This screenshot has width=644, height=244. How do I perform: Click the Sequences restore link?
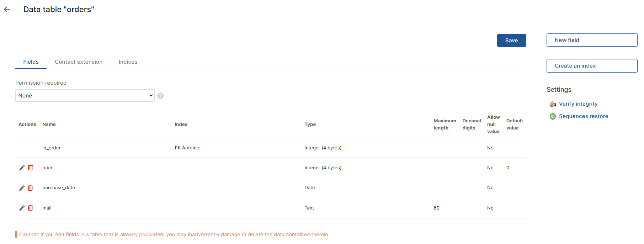click(x=584, y=116)
